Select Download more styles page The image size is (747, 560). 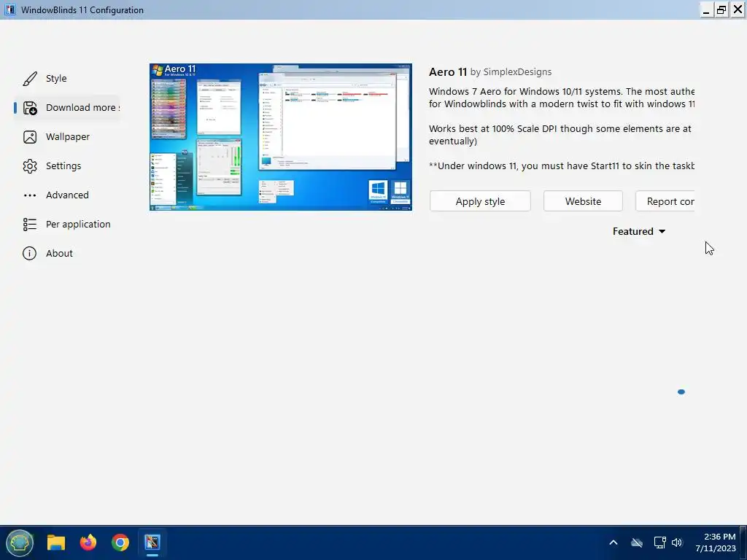(x=83, y=108)
